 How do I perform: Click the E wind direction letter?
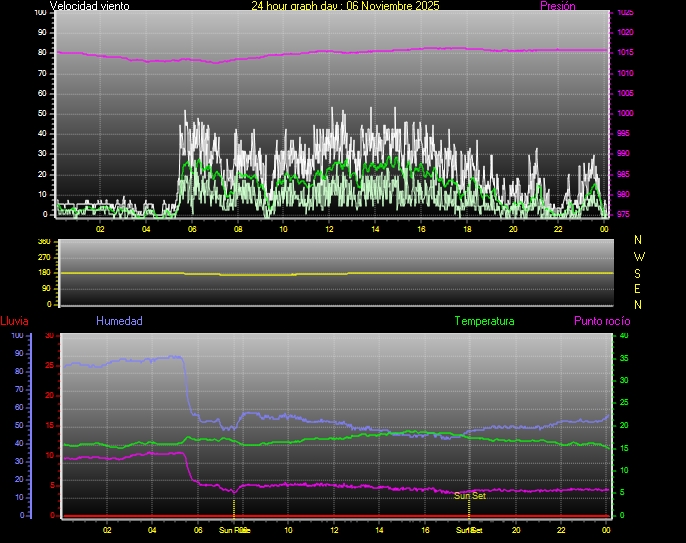pos(639,288)
